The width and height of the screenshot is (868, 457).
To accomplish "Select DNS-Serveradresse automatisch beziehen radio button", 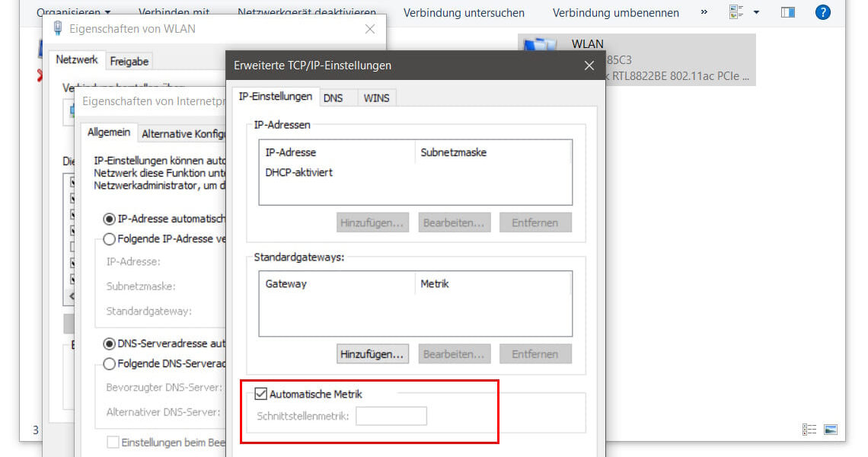I will pyautogui.click(x=109, y=344).
